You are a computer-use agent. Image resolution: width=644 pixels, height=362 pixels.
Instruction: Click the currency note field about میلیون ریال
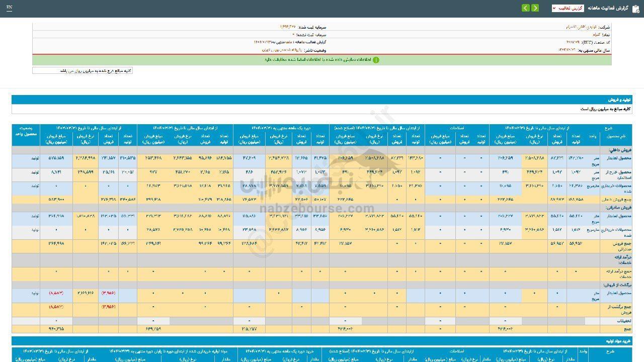tap(83, 71)
